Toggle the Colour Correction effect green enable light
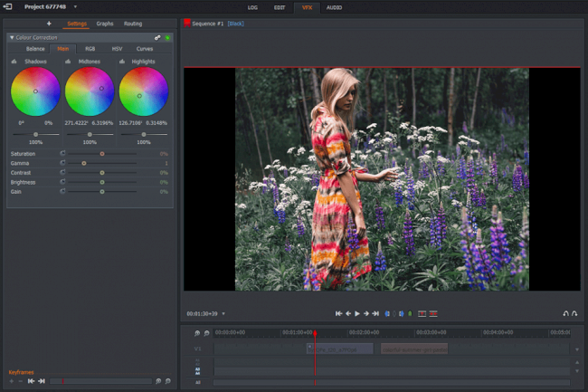 click(x=167, y=37)
